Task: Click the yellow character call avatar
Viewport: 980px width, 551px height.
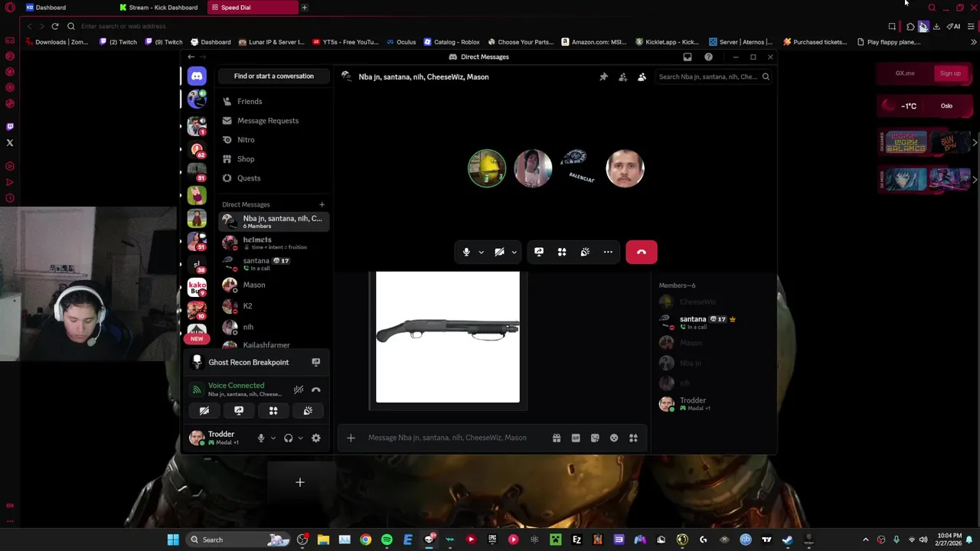Action: point(487,168)
